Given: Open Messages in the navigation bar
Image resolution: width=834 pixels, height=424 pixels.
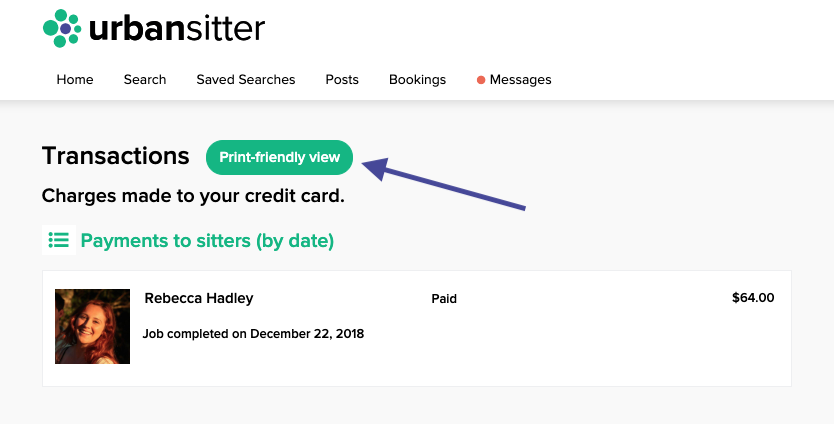Looking at the screenshot, I should coord(520,79).
